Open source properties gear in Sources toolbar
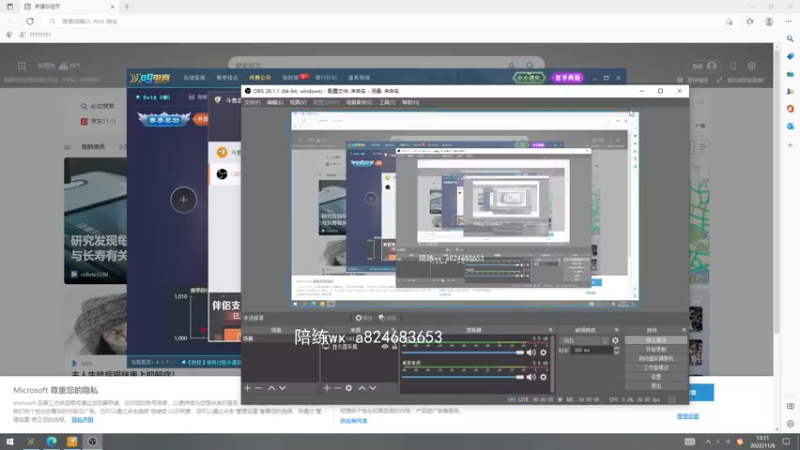 [348, 388]
